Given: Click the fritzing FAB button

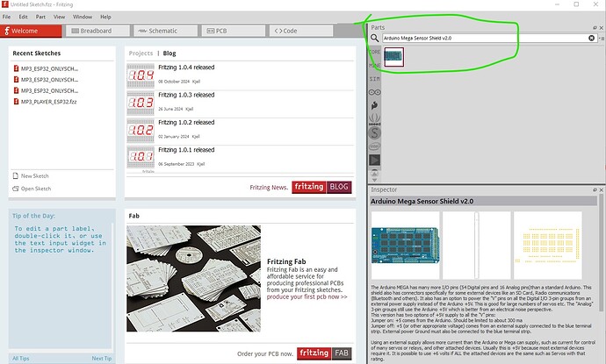Looking at the screenshot, I should (x=324, y=353).
